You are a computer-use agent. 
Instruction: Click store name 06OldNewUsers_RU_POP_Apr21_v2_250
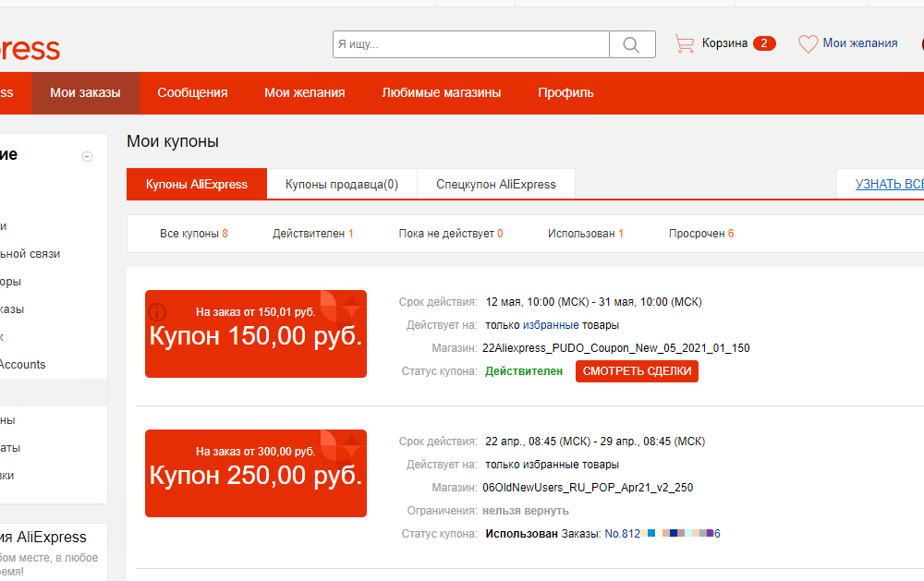[588, 488]
